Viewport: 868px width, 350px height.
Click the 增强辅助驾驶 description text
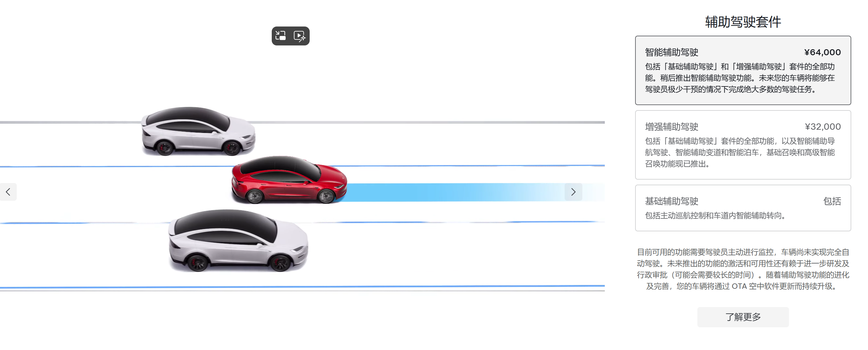(740, 152)
